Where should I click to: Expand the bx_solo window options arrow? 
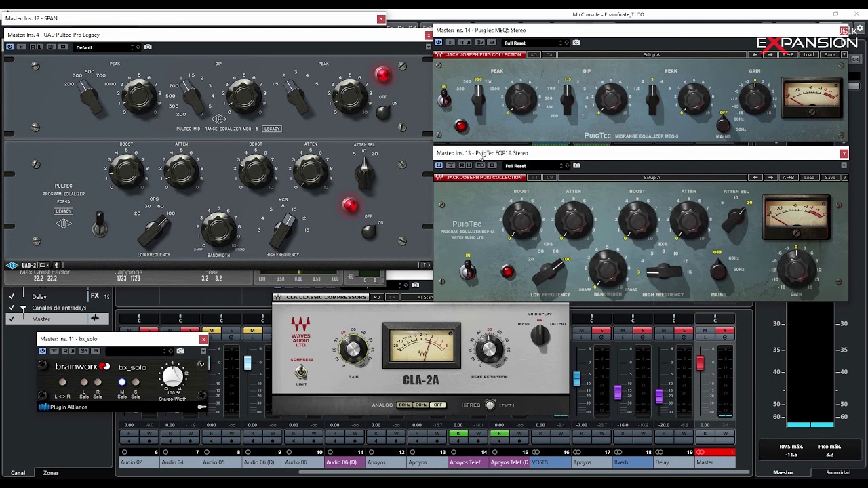[203, 351]
